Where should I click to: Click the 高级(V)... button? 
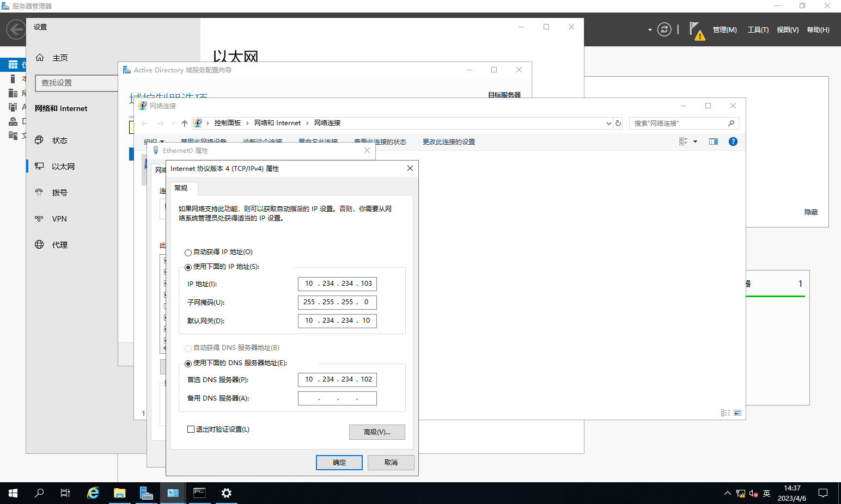(x=377, y=432)
